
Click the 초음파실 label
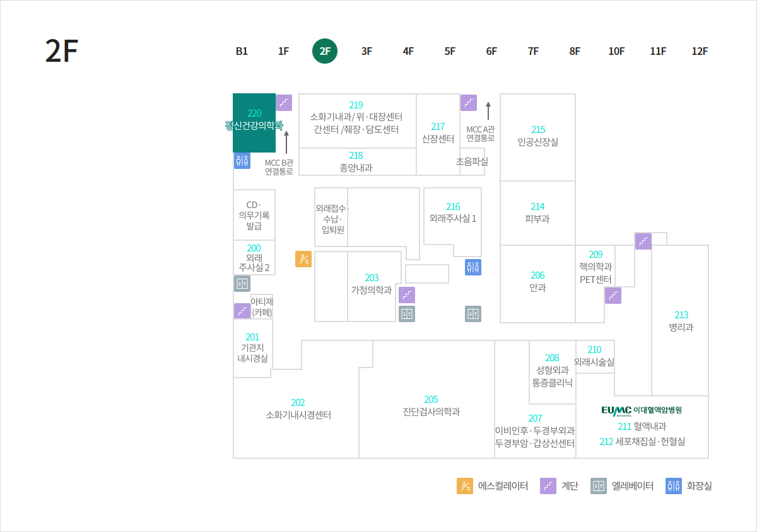point(472,161)
